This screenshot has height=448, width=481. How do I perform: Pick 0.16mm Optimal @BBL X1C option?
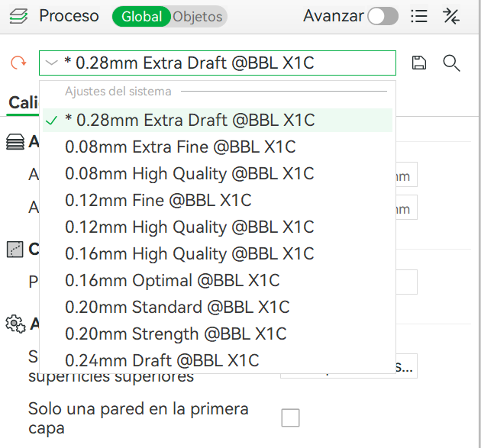coord(173,280)
